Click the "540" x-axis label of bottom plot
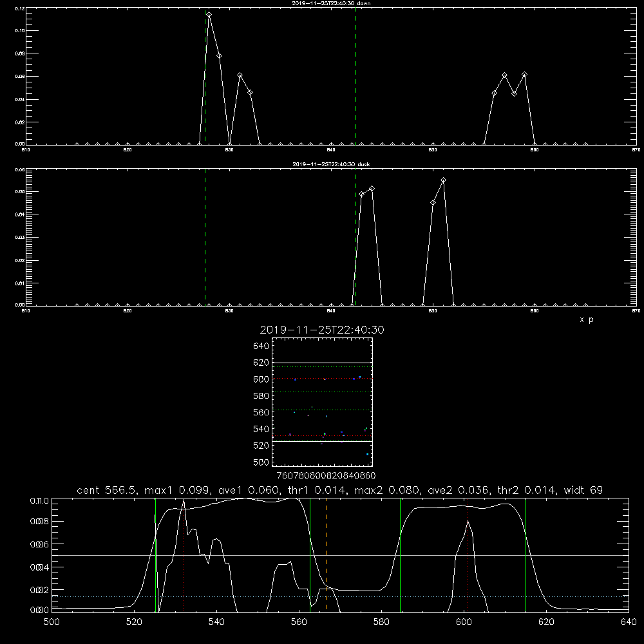The width and height of the screenshot is (644, 644). click(216, 622)
